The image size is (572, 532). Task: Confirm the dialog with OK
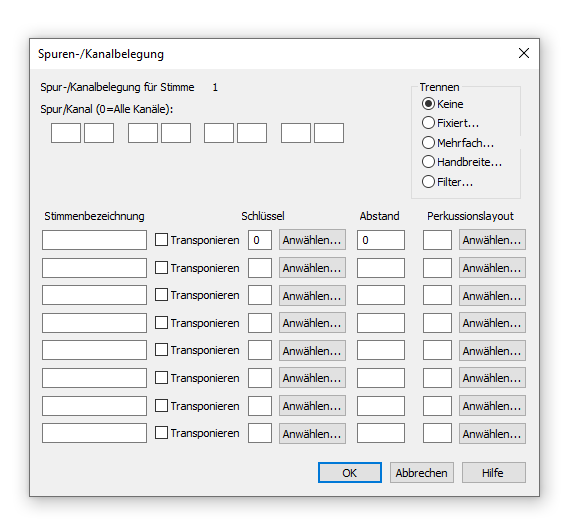[349, 473]
